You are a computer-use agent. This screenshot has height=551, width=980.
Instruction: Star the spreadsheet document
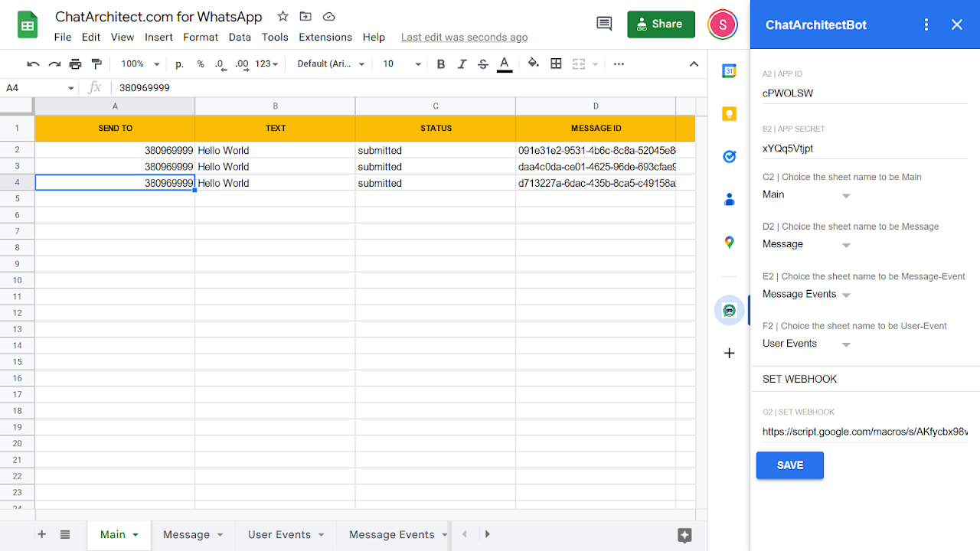[283, 16]
